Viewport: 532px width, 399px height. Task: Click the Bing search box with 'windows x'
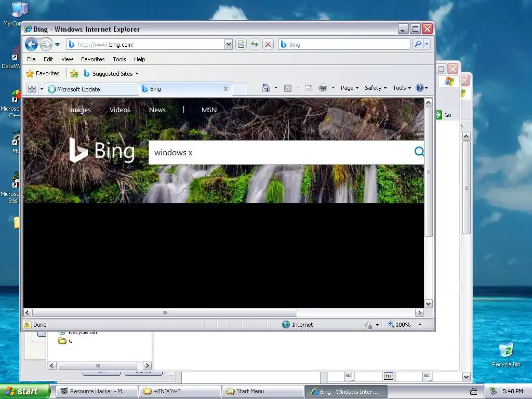click(280, 153)
